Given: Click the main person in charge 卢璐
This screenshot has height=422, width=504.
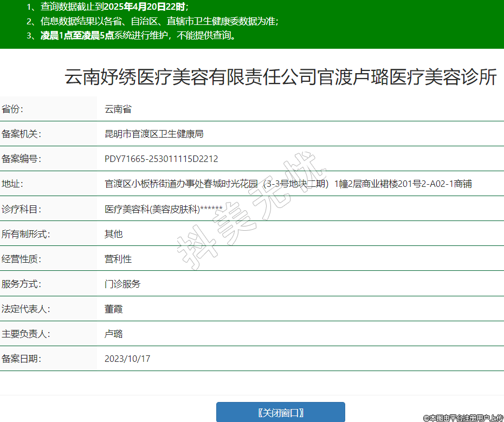Looking at the screenshot, I should click(x=114, y=334).
